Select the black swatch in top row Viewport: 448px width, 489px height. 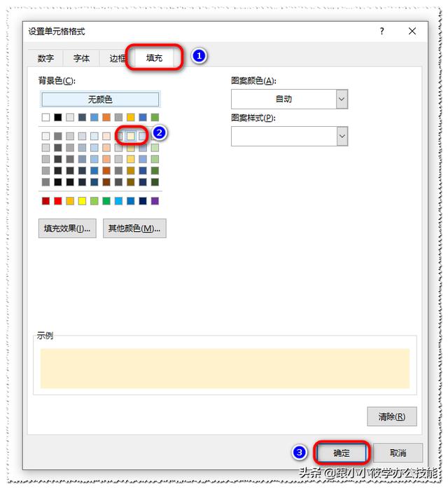coord(57,117)
